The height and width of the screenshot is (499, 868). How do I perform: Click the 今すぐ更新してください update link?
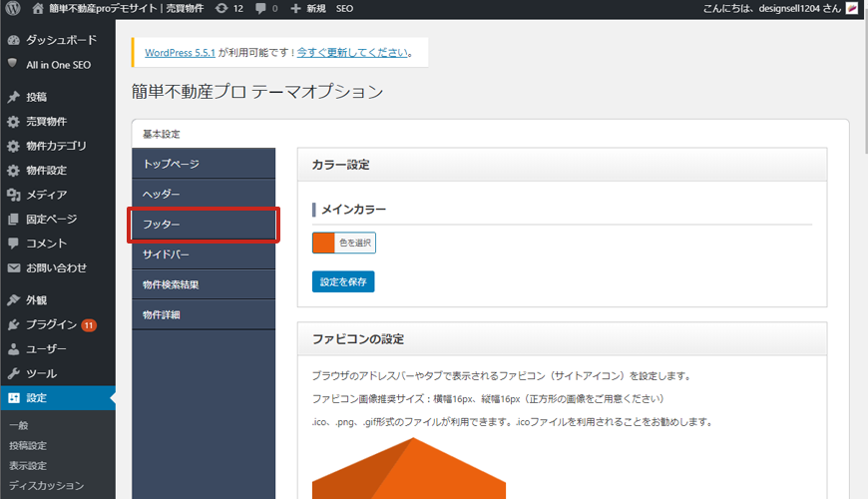click(x=351, y=52)
